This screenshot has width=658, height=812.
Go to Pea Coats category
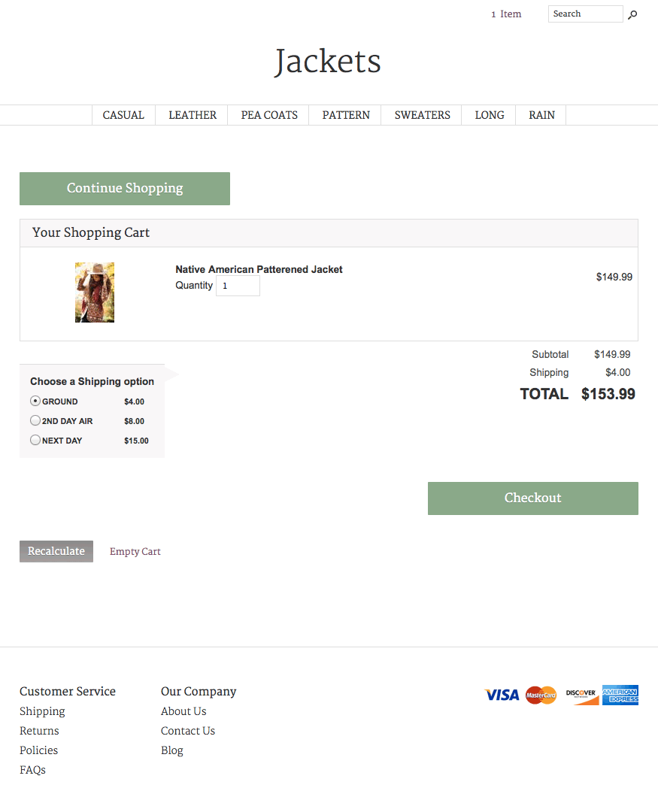click(x=269, y=115)
